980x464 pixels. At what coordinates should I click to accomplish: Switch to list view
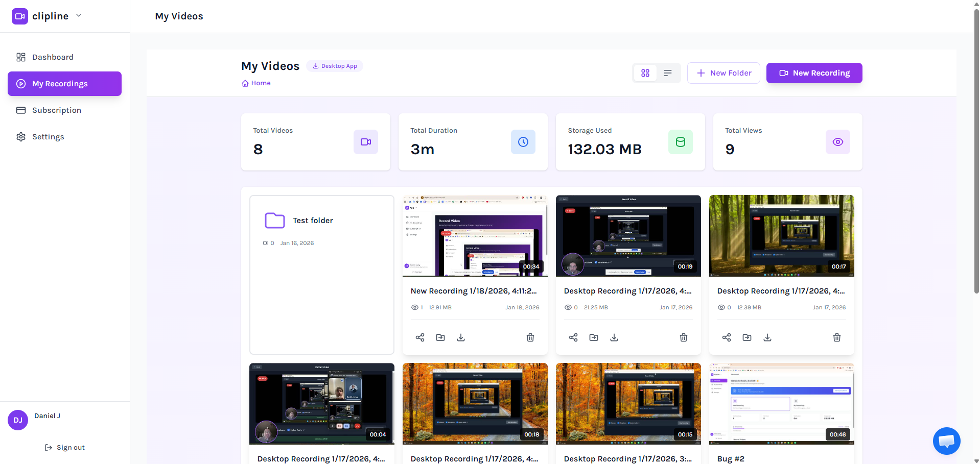[668, 73]
